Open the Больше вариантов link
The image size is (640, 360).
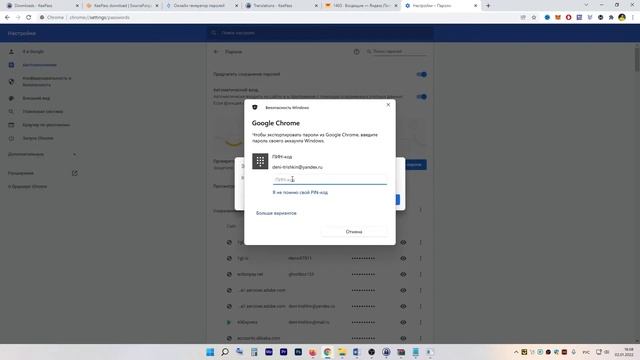point(276,213)
